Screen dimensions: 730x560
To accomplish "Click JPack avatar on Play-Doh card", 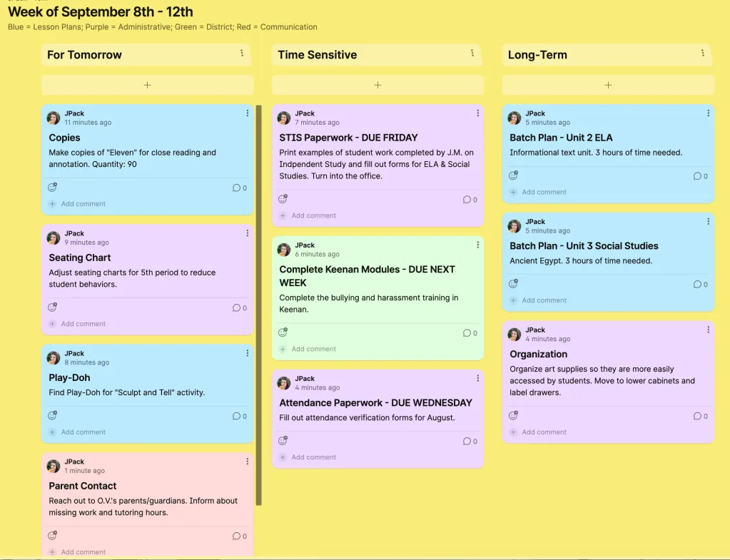I will click(54, 358).
